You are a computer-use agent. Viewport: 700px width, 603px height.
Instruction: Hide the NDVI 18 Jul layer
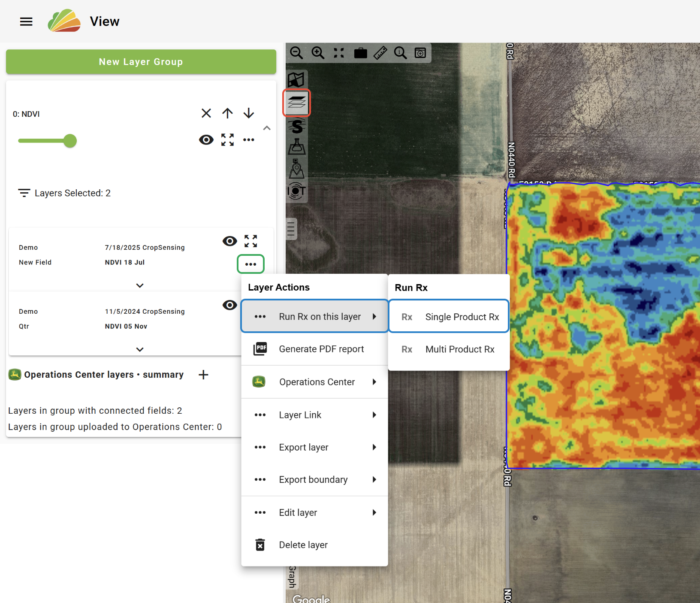(230, 241)
